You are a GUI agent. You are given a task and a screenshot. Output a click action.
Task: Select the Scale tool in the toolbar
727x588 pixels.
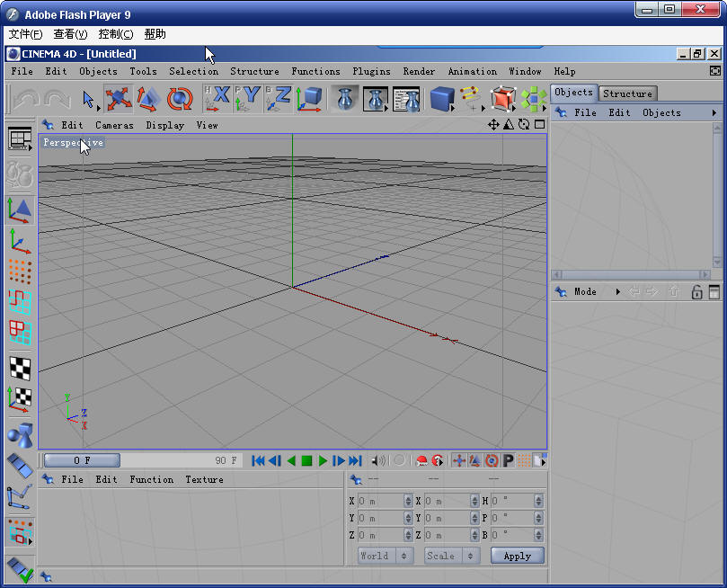pyautogui.click(x=148, y=98)
